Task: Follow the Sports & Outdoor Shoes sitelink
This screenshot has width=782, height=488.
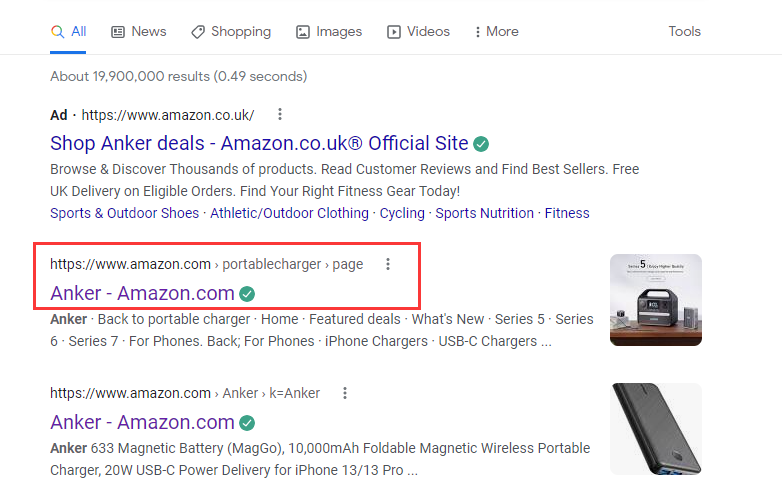Action: (x=123, y=213)
